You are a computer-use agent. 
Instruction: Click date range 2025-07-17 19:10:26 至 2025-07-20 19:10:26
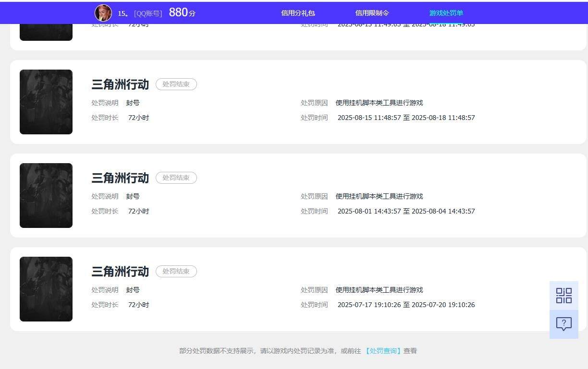tap(406, 305)
